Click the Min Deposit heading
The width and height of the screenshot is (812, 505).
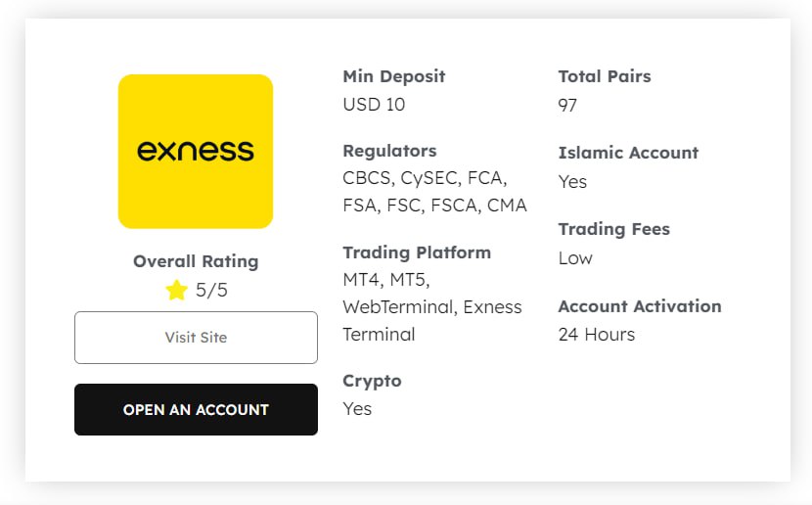coord(393,76)
